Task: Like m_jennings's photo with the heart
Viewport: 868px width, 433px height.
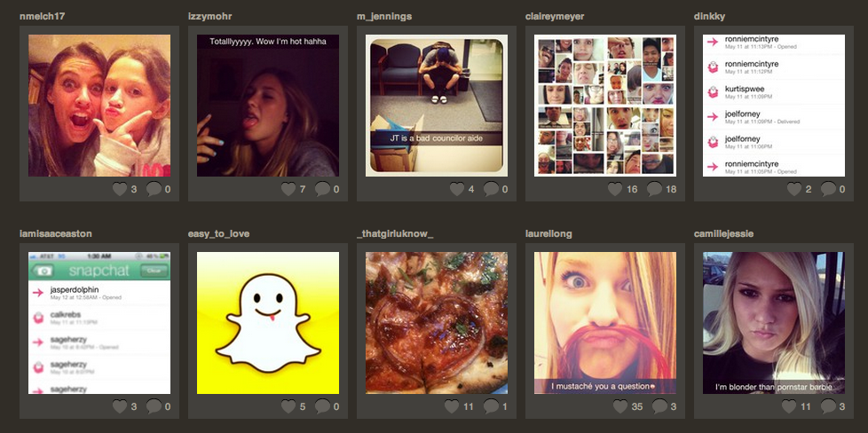Action: (457, 189)
